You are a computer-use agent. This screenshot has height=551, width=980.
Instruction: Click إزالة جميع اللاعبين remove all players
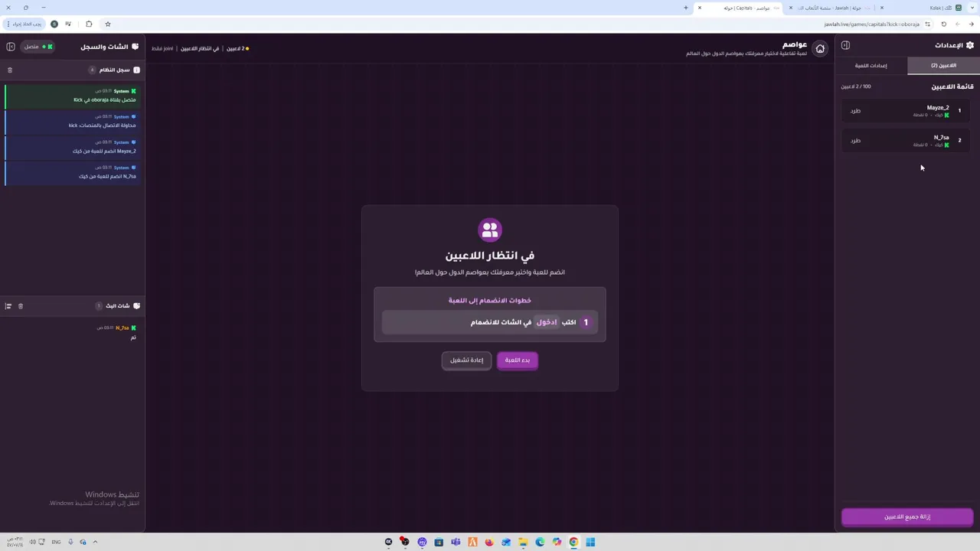[x=907, y=517]
